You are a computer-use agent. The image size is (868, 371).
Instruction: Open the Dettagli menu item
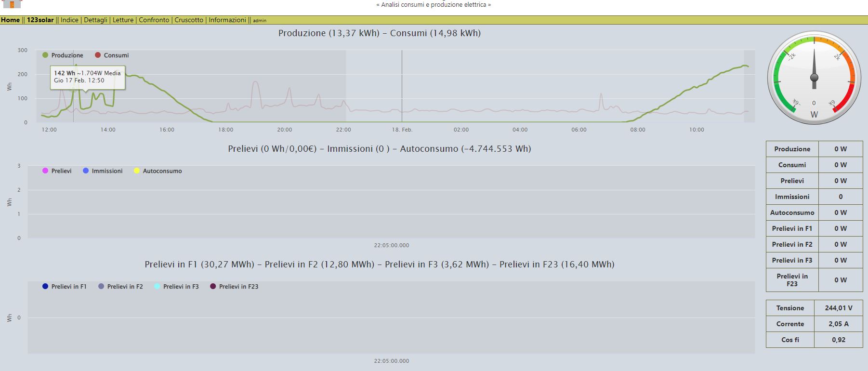coord(95,20)
